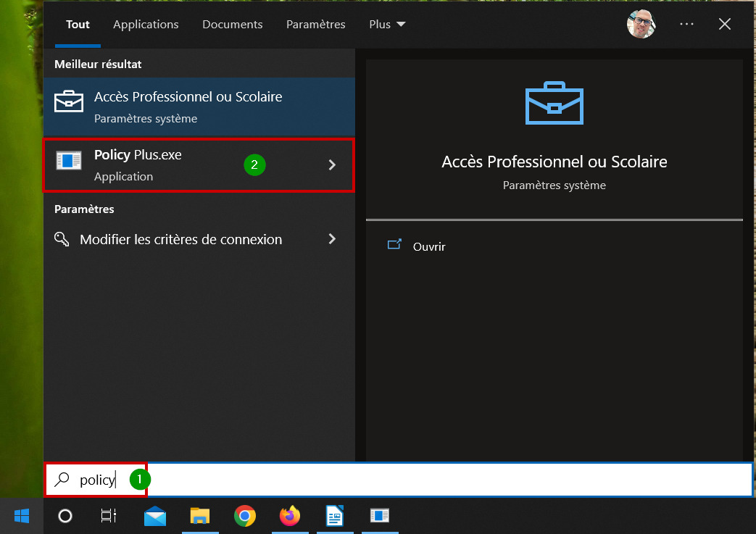Screen dimensions: 756x534
Task: Expand Policy Plus.exe result arrow
Action: point(332,164)
